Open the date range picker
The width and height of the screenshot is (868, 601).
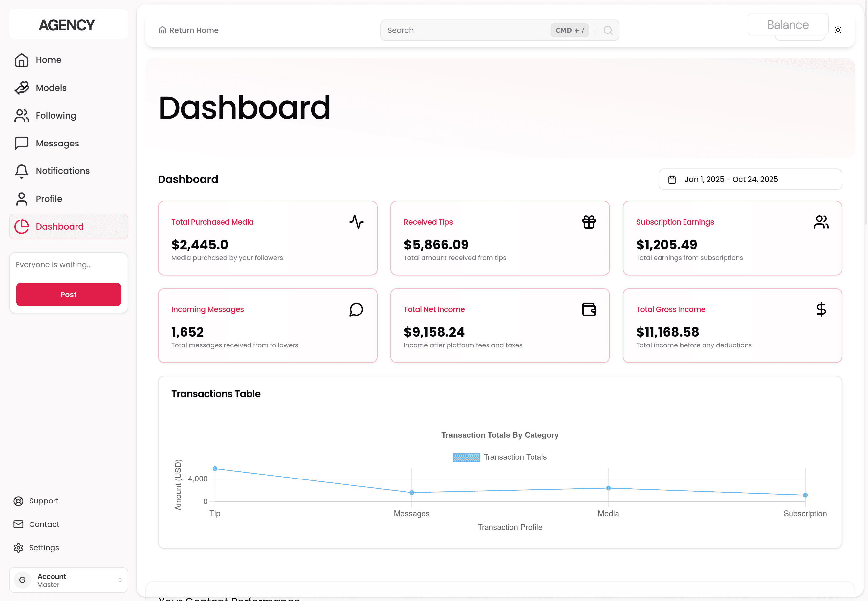coord(750,179)
